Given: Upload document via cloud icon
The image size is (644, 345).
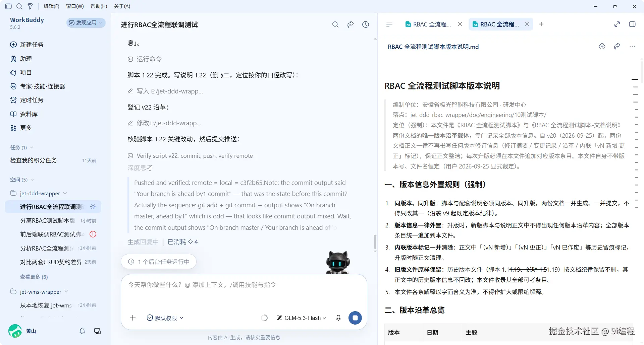Looking at the screenshot, I should coord(602,46).
